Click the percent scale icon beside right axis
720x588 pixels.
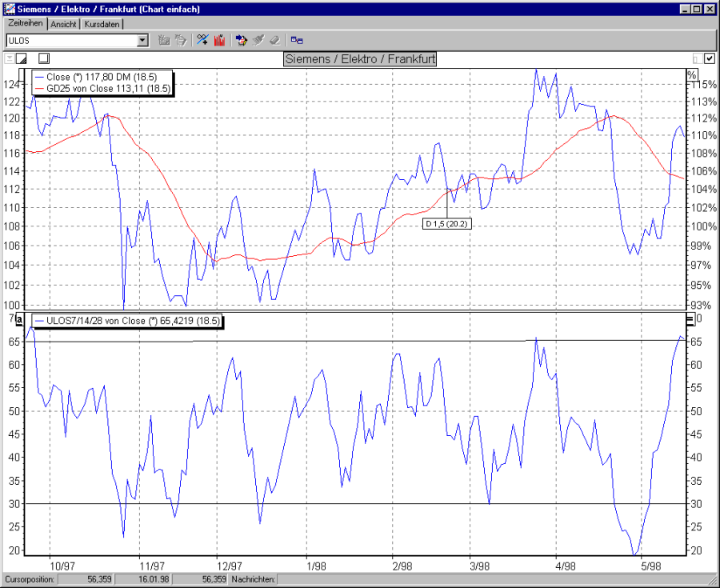(693, 74)
